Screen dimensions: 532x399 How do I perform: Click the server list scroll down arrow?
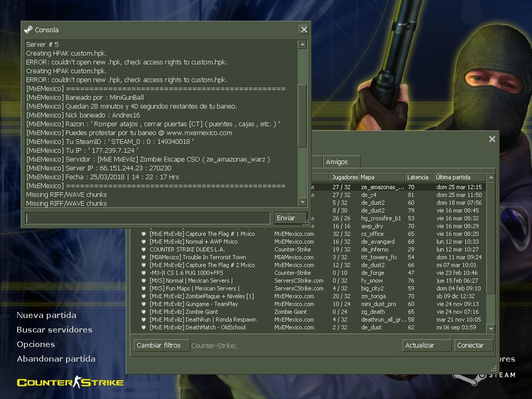[490, 328]
